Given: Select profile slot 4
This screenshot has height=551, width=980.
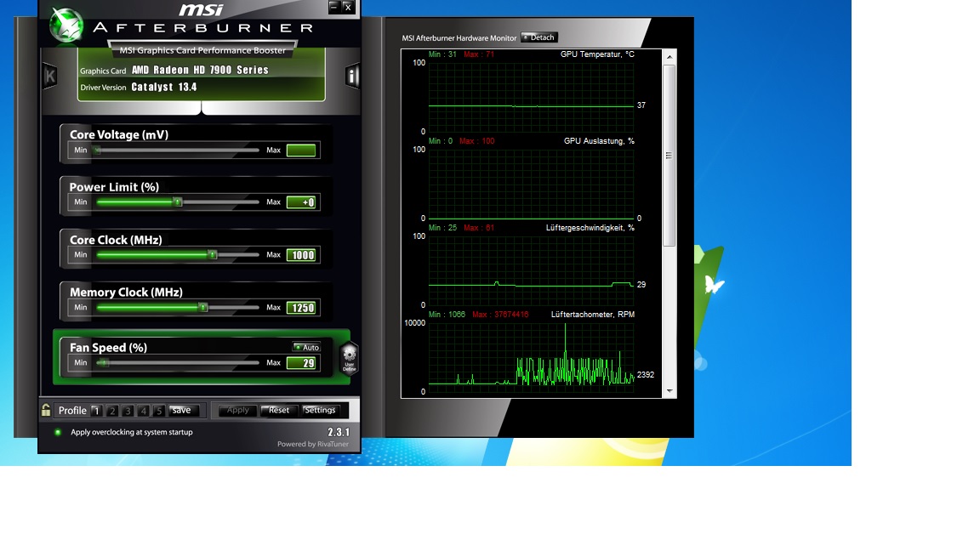Looking at the screenshot, I should [143, 411].
